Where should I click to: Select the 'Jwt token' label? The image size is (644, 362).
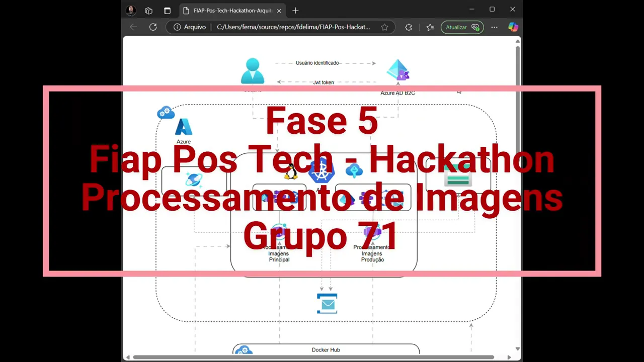324,82
